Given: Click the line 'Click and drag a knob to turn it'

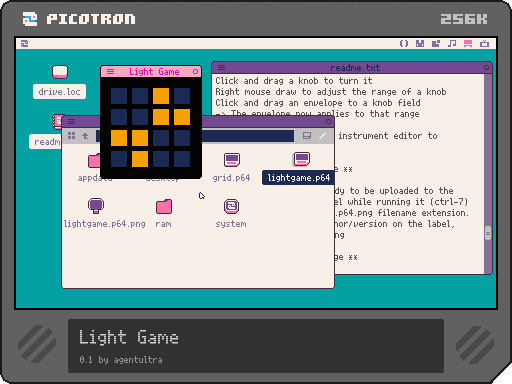Looking at the screenshot, I should point(294,81).
